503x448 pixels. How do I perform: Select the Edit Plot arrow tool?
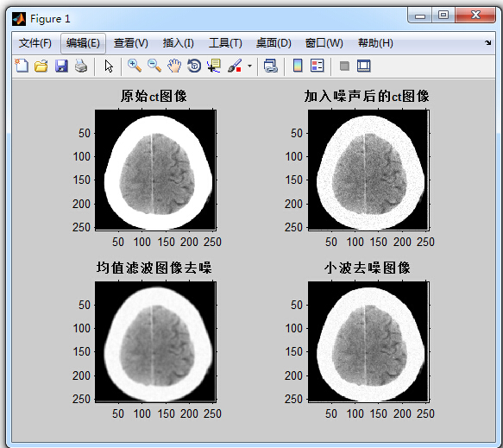click(x=109, y=66)
